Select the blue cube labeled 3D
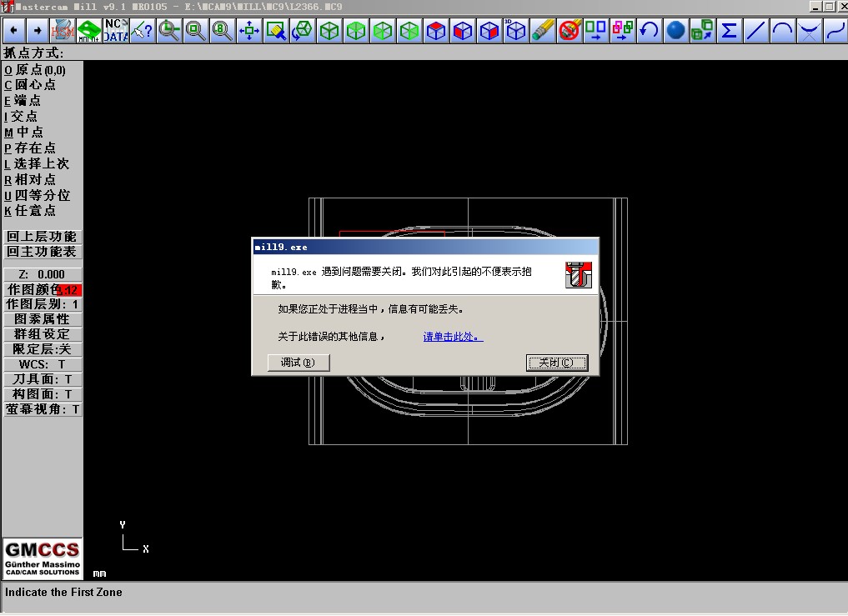The image size is (848, 616). (x=515, y=30)
